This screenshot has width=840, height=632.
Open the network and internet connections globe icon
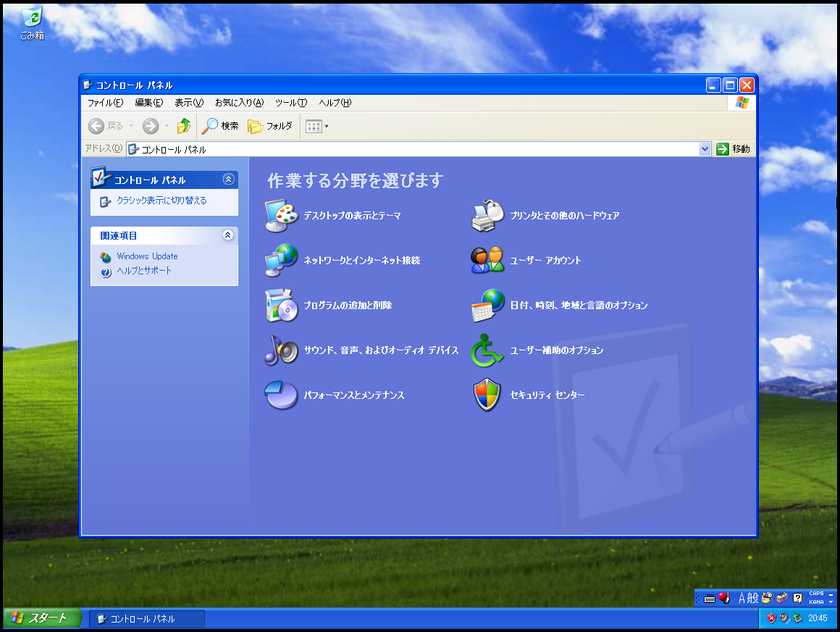[x=281, y=261]
